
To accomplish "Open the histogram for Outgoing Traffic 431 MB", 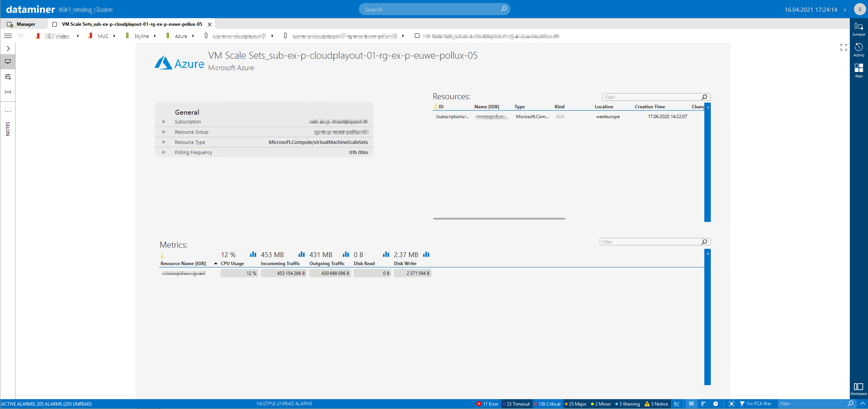I will (346, 254).
